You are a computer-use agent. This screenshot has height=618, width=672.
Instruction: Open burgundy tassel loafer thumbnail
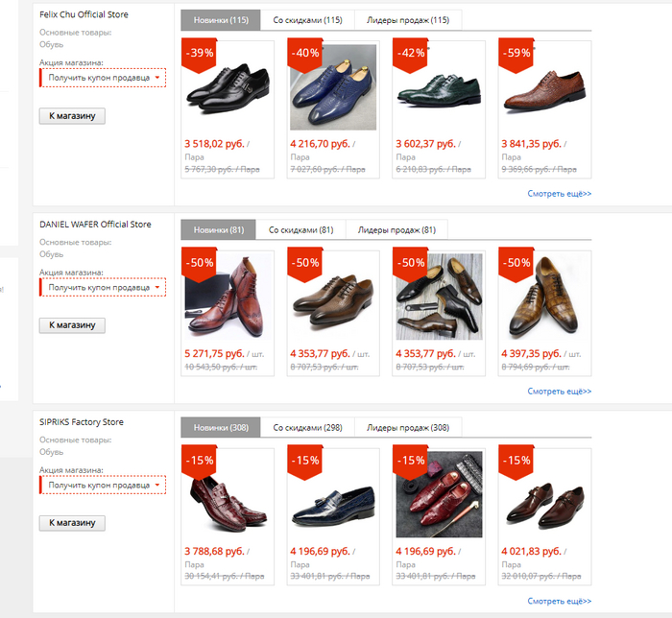(228, 494)
